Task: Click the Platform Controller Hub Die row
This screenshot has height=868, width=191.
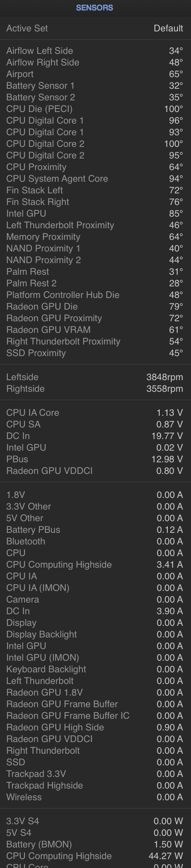Action: coord(95,295)
